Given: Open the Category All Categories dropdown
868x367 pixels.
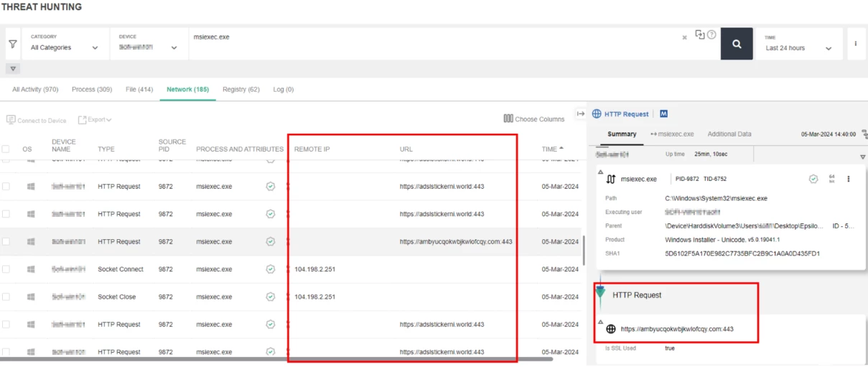Looking at the screenshot, I should 64,44.
